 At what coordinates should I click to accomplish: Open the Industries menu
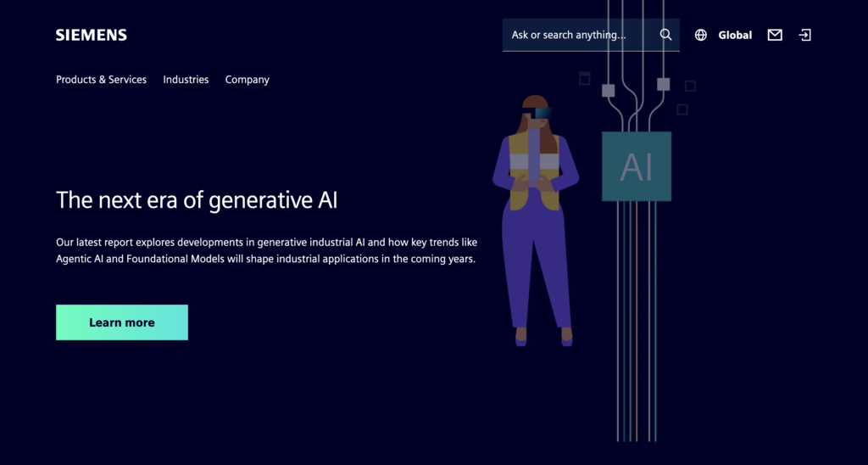(x=186, y=80)
